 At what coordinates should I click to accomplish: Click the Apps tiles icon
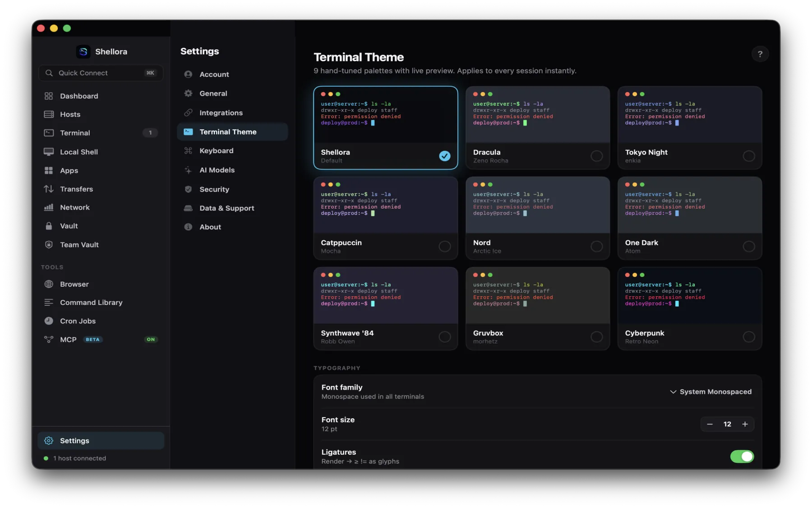pyautogui.click(x=49, y=170)
